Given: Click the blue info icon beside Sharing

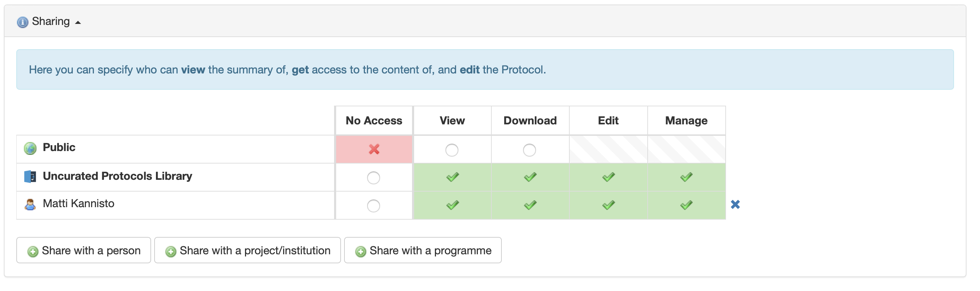Looking at the screenshot, I should coord(23,22).
